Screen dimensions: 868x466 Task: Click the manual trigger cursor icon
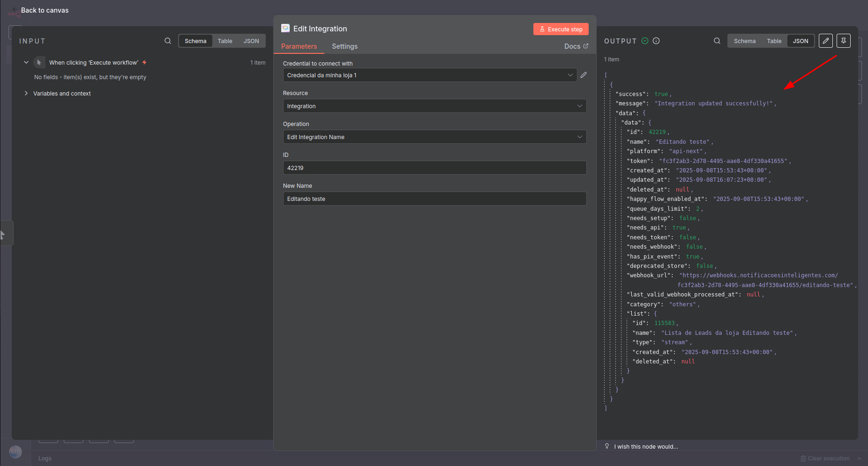(x=39, y=62)
